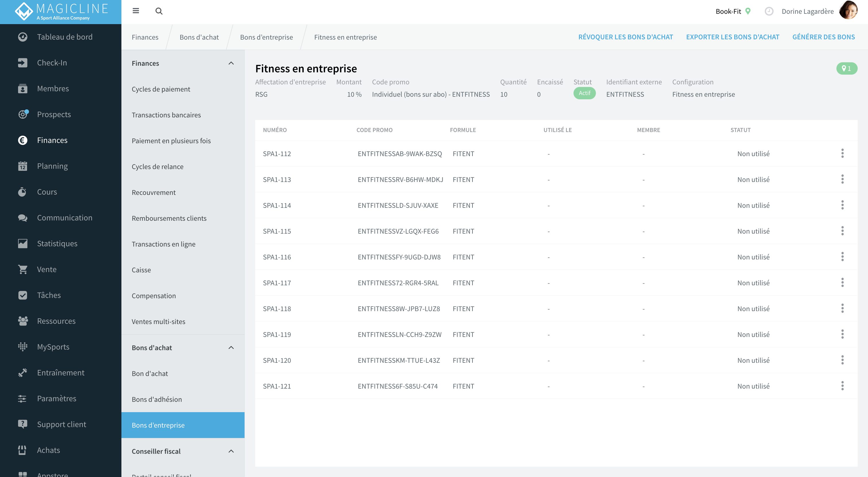Open the three-dot menu for SPA1-116
868x477 pixels.
click(842, 257)
